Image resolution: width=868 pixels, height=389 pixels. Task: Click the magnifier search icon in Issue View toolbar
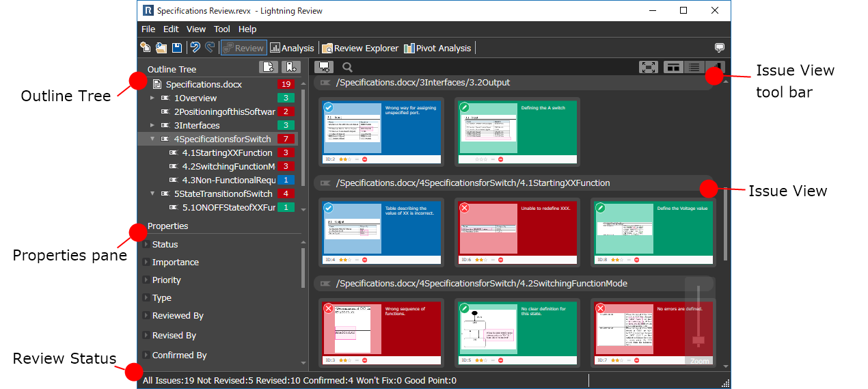coord(347,67)
